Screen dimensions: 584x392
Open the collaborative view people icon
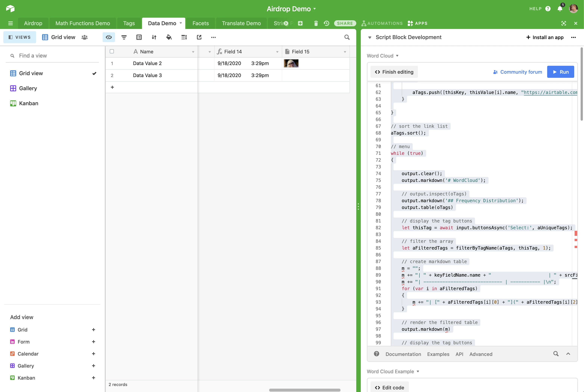click(x=85, y=37)
